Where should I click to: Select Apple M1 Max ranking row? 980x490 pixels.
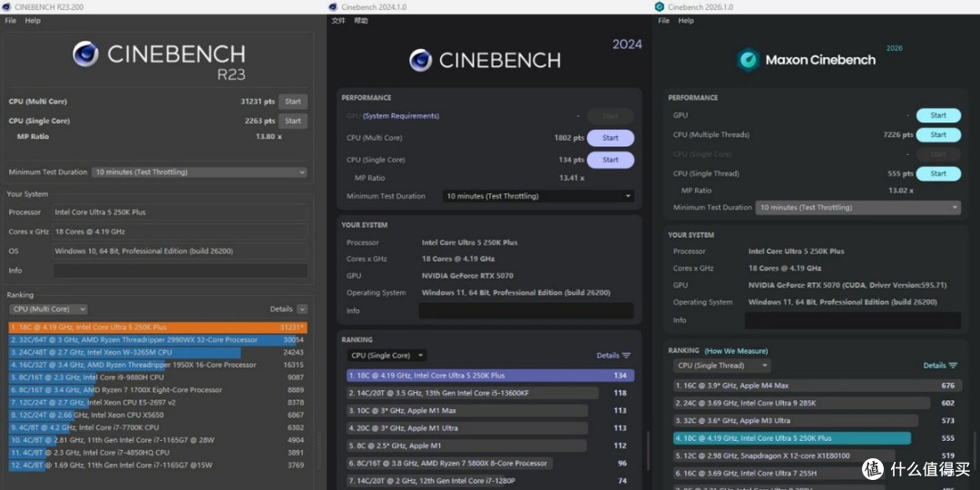click(491, 411)
